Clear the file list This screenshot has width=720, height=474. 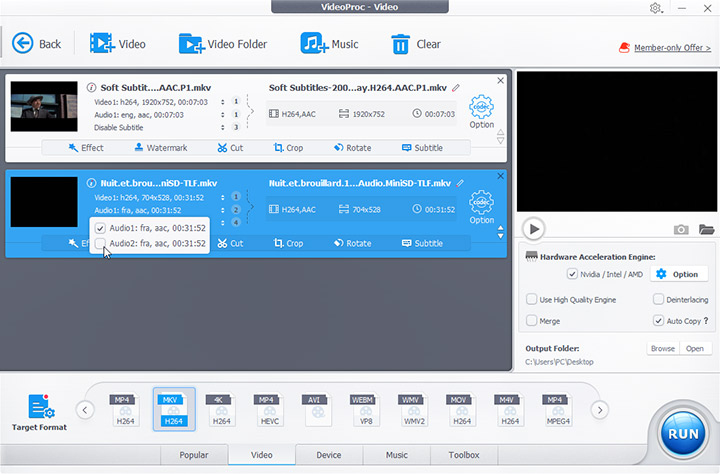(416, 44)
